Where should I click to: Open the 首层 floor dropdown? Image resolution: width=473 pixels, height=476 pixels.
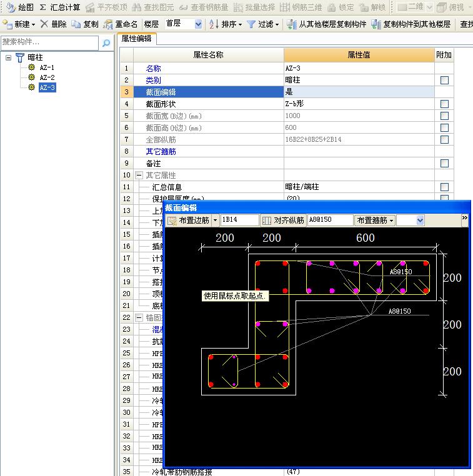(x=198, y=24)
